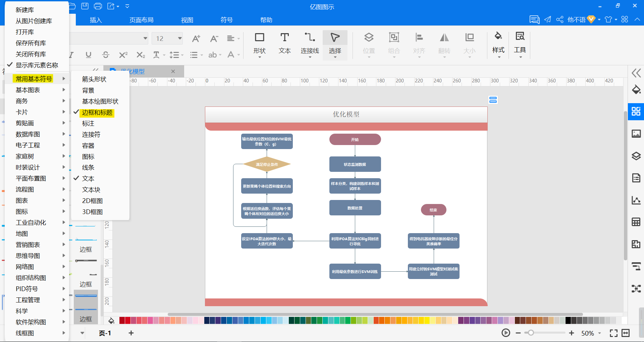Activate the Connector line tool
Image resolution: width=644 pixels, height=342 pixels.
tap(310, 44)
